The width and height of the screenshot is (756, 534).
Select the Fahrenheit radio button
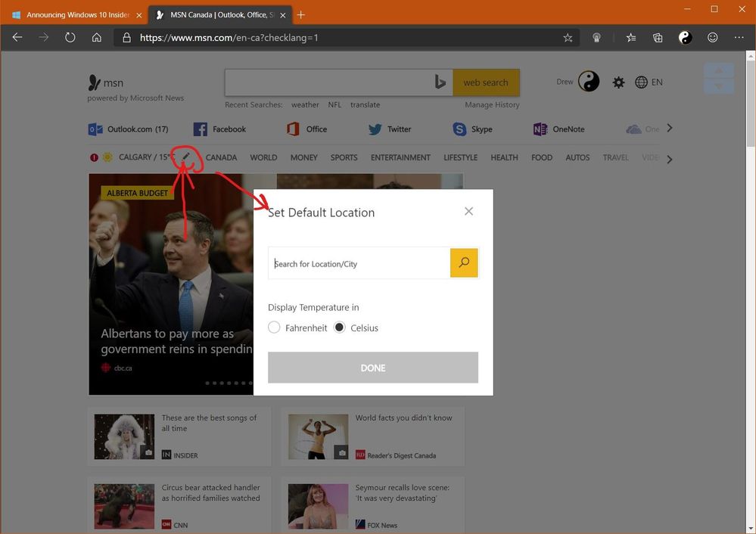pyautogui.click(x=274, y=328)
